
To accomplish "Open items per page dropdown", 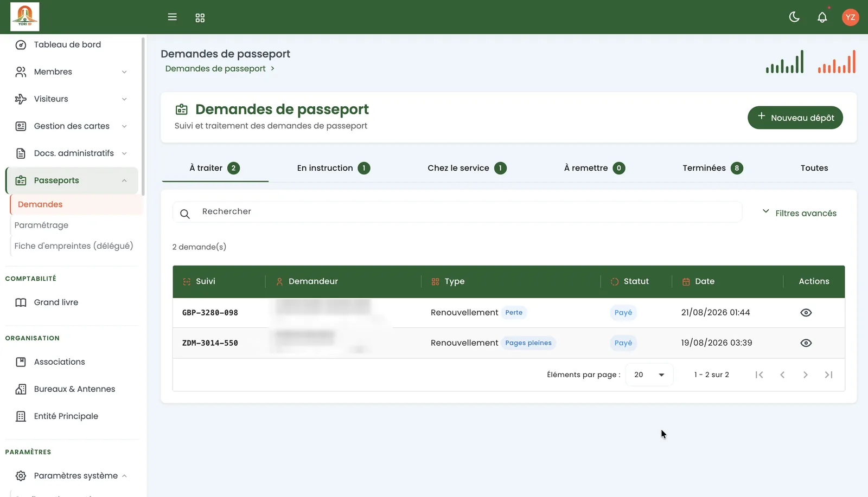I will point(649,375).
